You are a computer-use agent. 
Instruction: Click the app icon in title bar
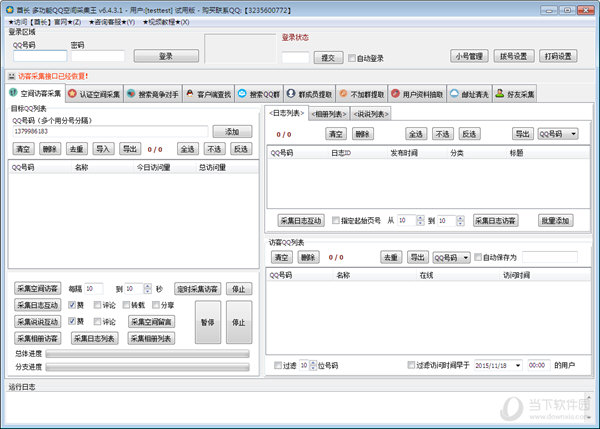(10, 10)
